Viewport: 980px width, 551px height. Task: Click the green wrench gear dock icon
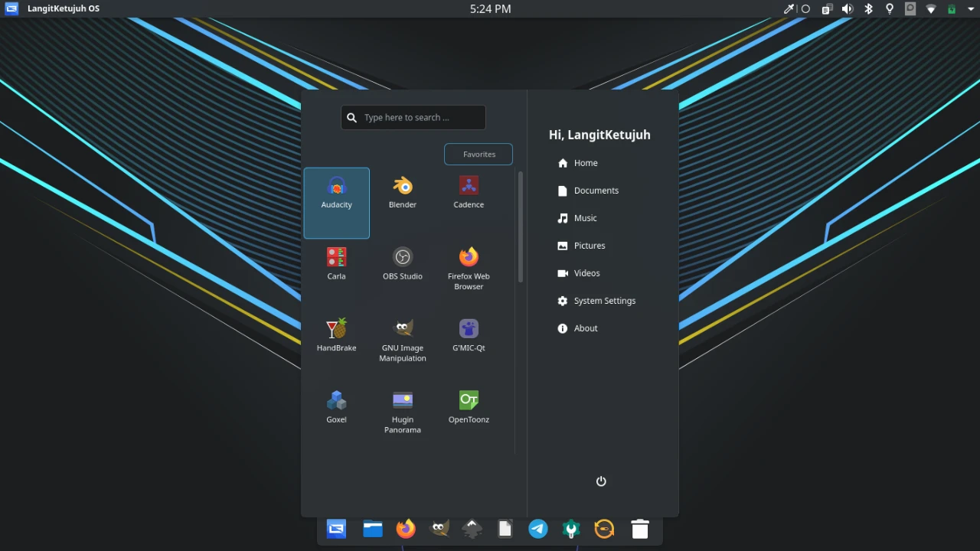coord(571,529)
